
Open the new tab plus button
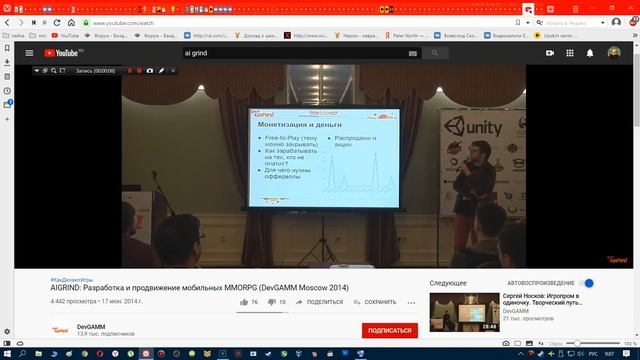pyautogui.click(x=550, y=8)
